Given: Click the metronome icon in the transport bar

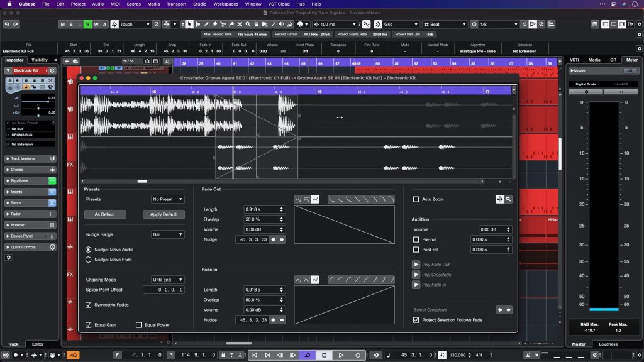Looking at the screenshot, I should (376, 354).
